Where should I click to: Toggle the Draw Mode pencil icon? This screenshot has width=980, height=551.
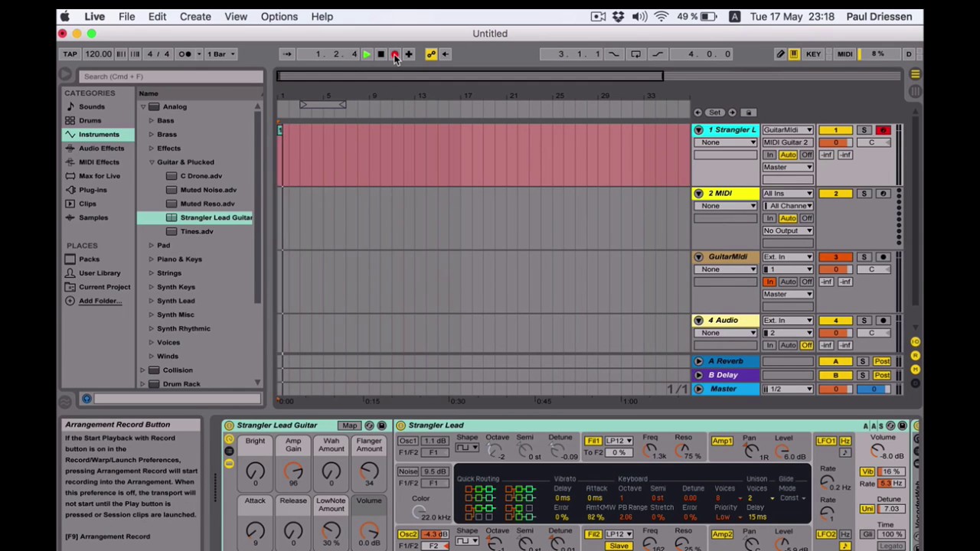[x=780, y=54]
